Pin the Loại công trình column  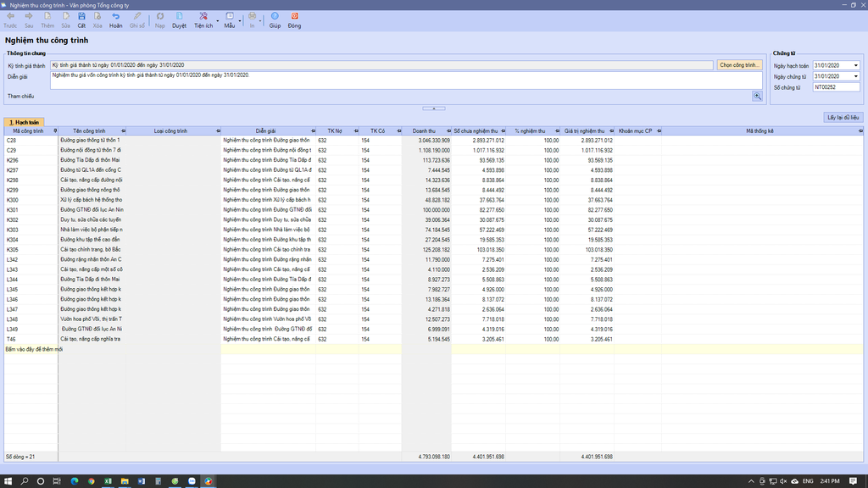point(218,131)
